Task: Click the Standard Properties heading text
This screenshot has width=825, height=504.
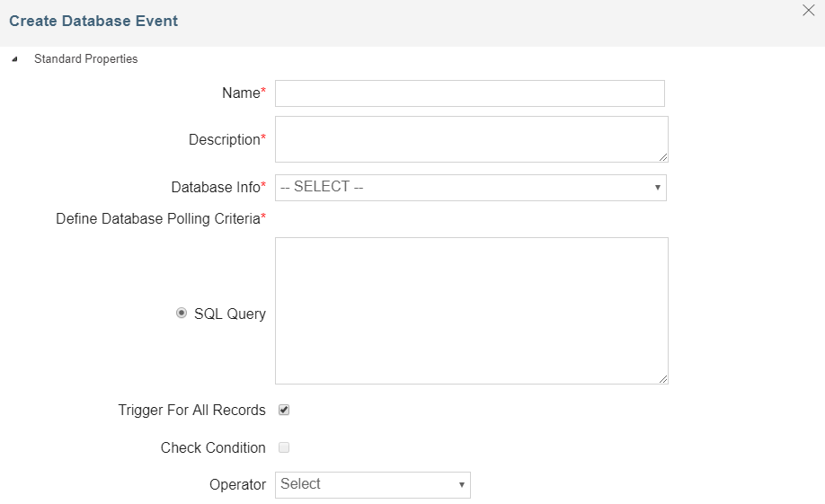Action: 85,59
